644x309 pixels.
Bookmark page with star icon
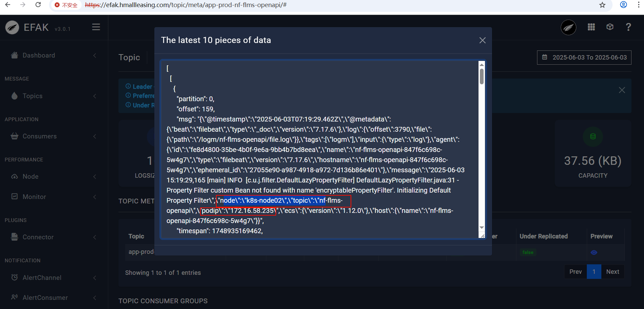coord(602,5)
